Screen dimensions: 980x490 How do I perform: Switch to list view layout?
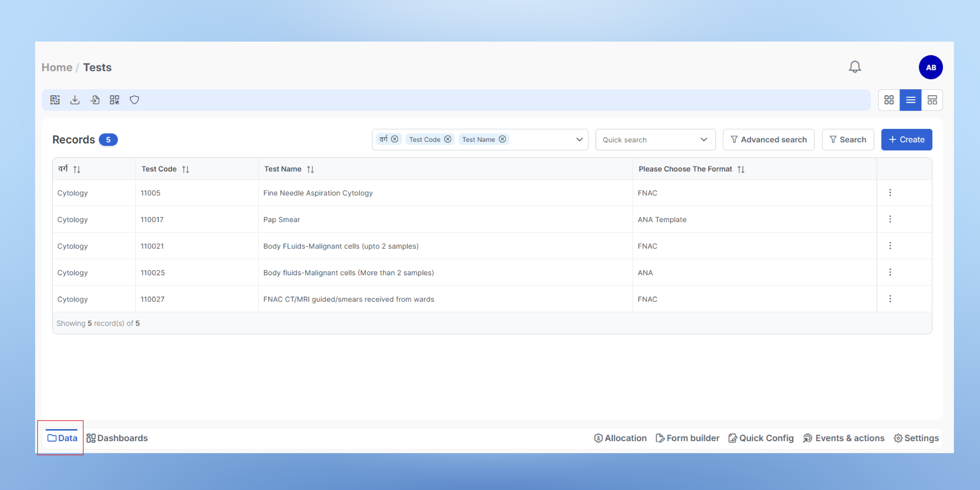910,100
